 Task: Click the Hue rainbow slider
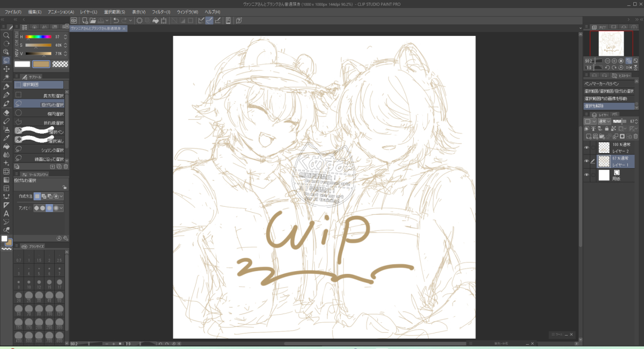coord(38,37)
